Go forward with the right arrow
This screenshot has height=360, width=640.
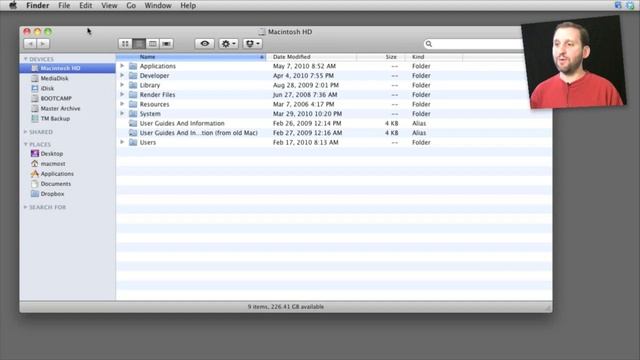[43, 44]
